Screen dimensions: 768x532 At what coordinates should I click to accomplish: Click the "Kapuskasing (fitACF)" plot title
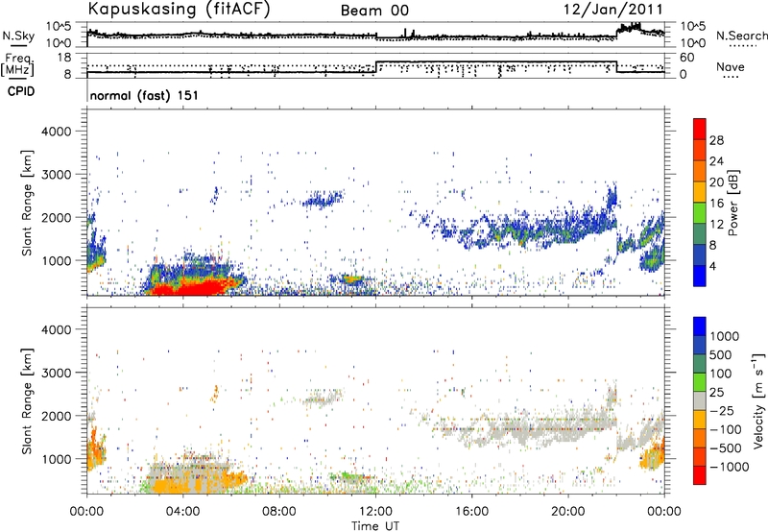[179, 9]
